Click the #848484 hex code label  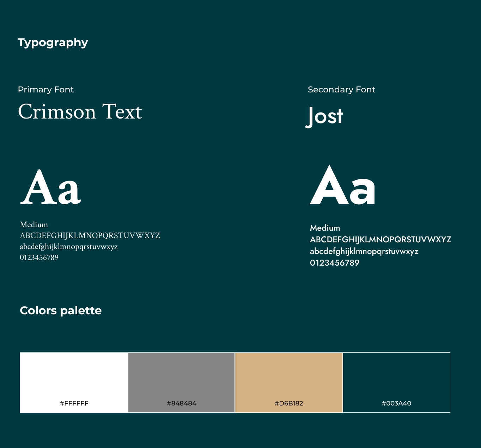181,403
